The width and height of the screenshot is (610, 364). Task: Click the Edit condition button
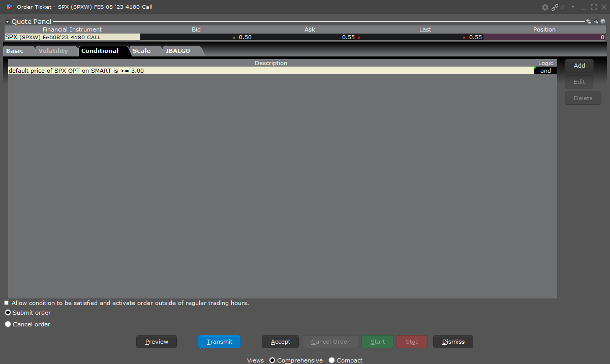coord(579,82)
